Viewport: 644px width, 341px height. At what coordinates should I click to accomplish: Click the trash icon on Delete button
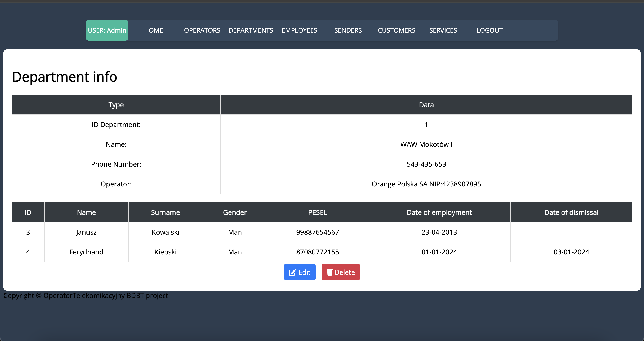(x=329, y=272)
